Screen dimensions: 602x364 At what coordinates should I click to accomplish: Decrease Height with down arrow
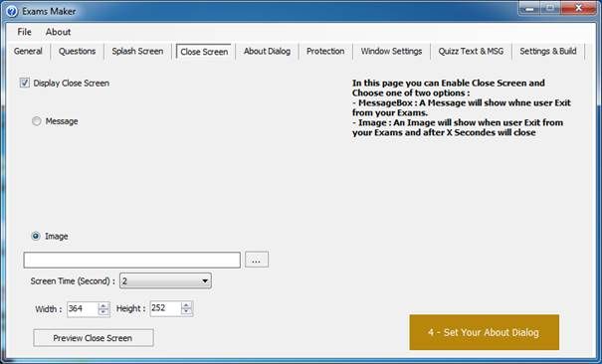click(187, 311)
